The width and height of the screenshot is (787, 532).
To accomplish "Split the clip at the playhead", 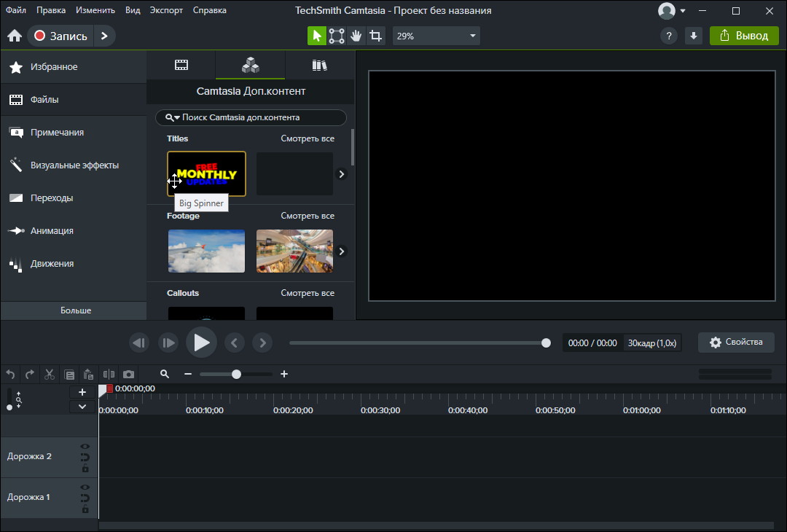I will pyautogui.click(x=109, y=375).
